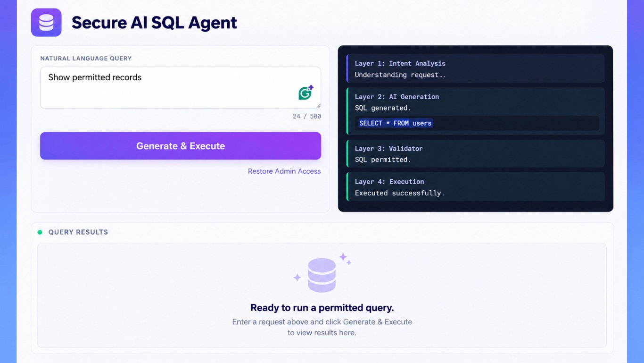Select the Secure AI SQL Agent title
This screenshot has width=644, height=363.
click(x=154, y=23)
